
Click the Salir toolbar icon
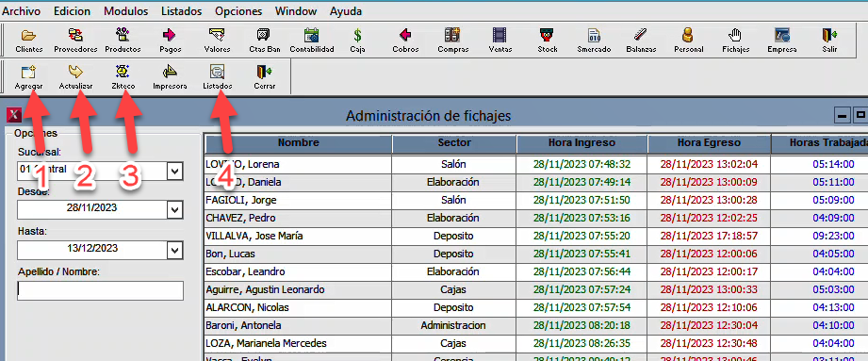pyautogui.click(x=828, y=41)
